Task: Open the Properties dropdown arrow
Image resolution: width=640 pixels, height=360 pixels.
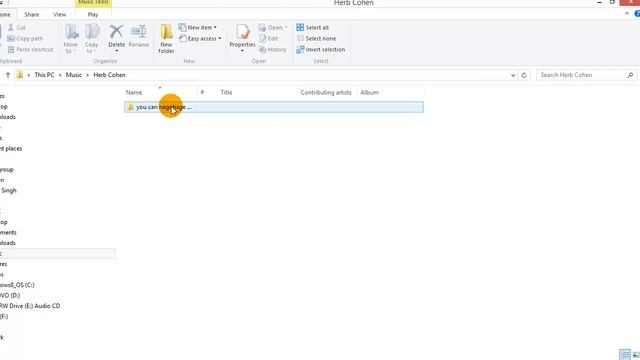Action: point(242,51)
